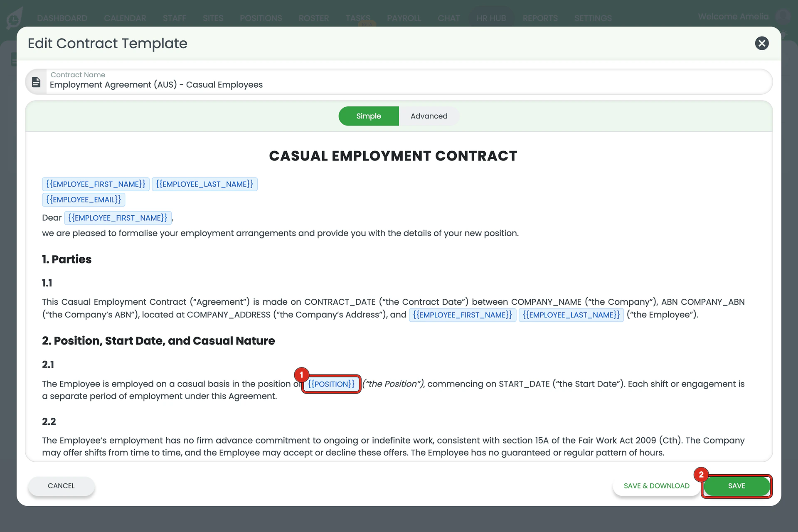The image size is (798, 532).
Task: Select the {{EMPLOYEE_EMAIL}} placeholder tag
Action: click(84, 200)
